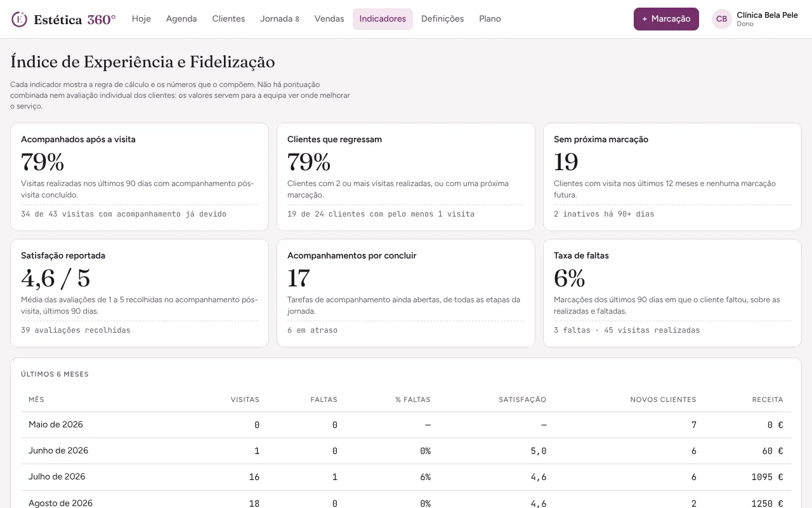Click '3 faltas · 45 visitas realizadas'
812x508 pixels.
(627, 330)
